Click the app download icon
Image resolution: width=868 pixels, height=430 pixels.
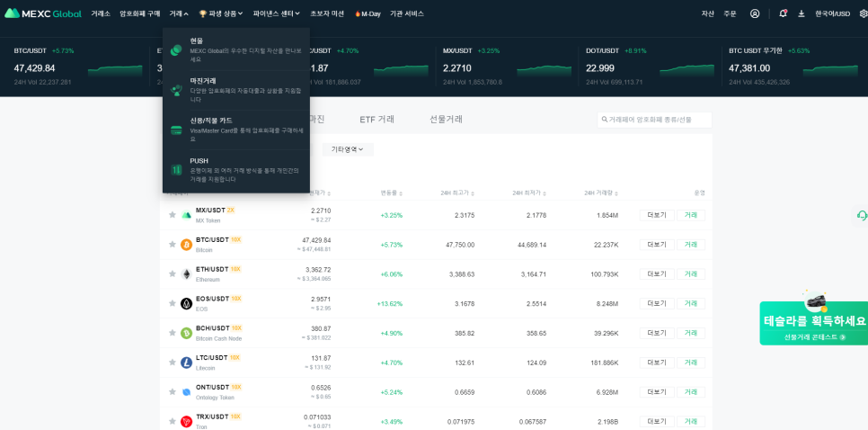coord(801,13)
